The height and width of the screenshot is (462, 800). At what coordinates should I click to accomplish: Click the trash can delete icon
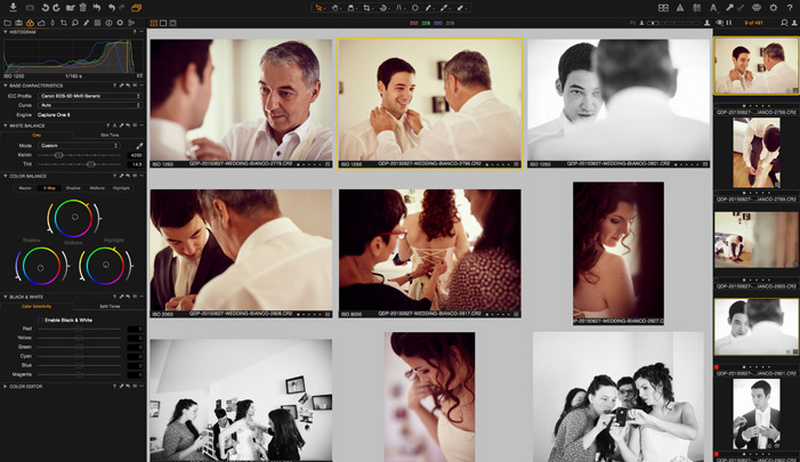(x=83, y=8)
